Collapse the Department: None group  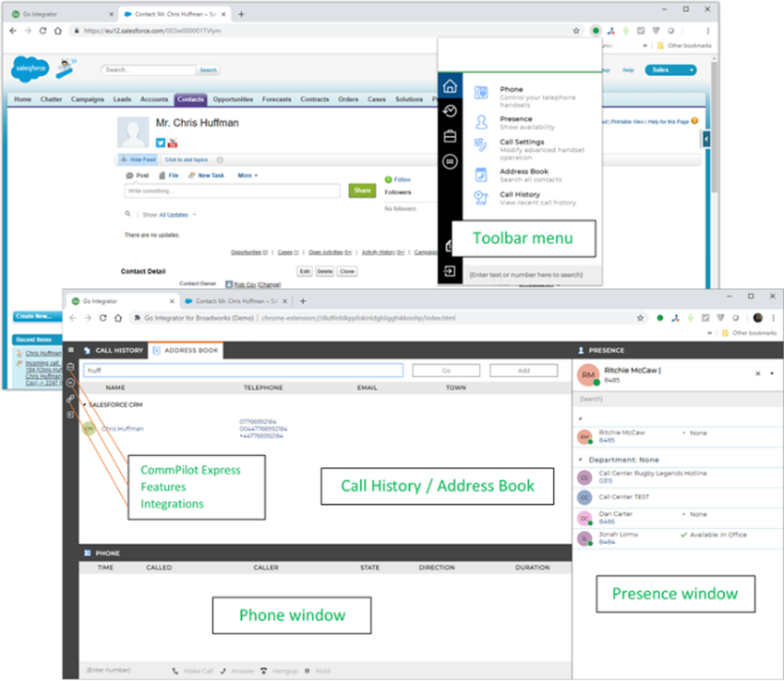coord(580,460)
